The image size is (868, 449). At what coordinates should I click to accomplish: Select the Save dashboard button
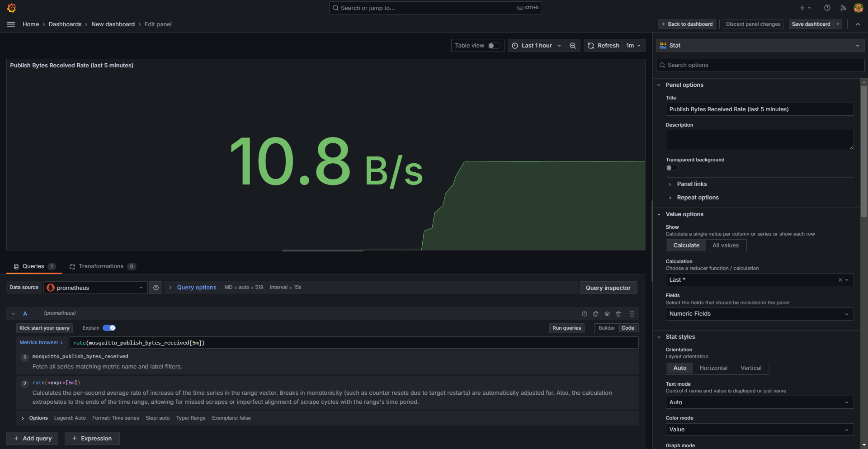pos(811,24)
